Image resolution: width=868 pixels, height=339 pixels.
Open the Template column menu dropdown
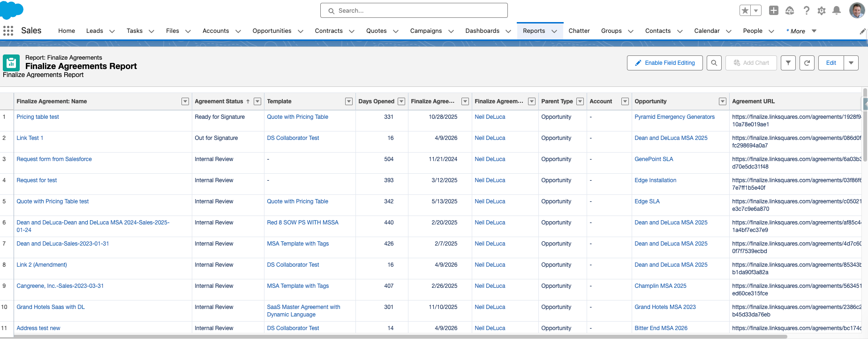(348, 101)
